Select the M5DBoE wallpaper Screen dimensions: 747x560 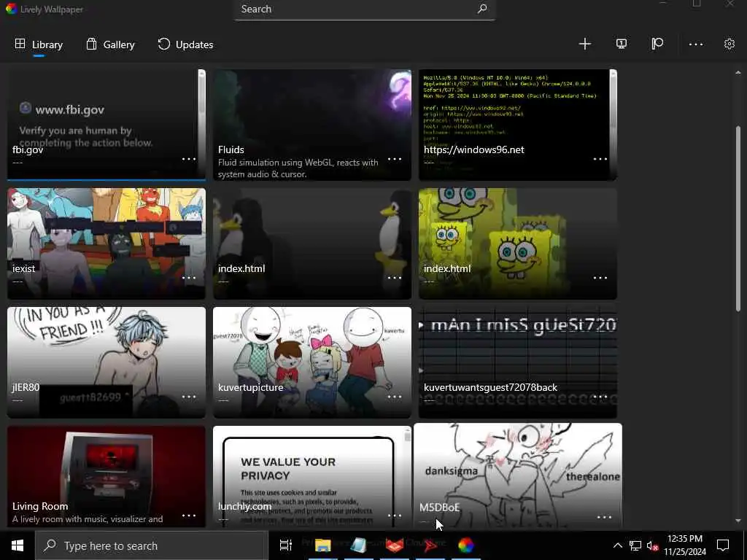518,475
